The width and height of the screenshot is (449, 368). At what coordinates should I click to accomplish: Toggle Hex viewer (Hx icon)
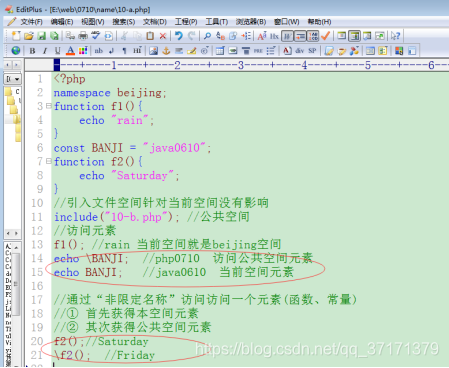pos(274,36)
